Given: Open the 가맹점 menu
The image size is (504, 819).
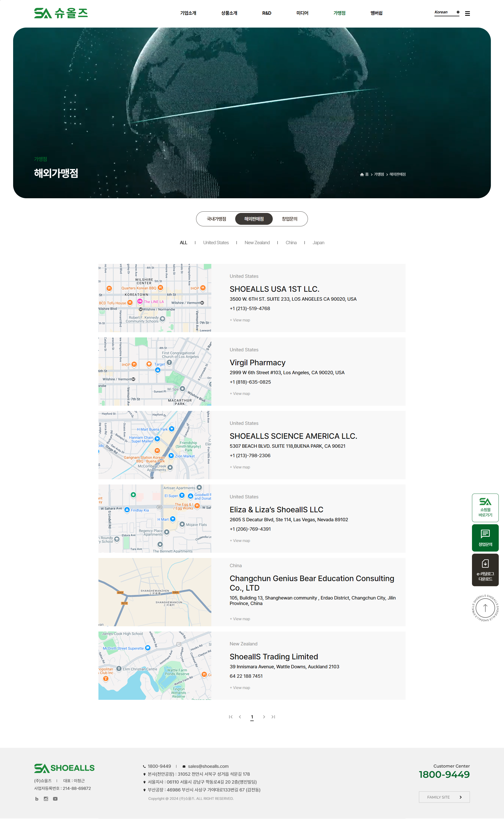Looking at the screenshot, I should [x=339, y=13].
